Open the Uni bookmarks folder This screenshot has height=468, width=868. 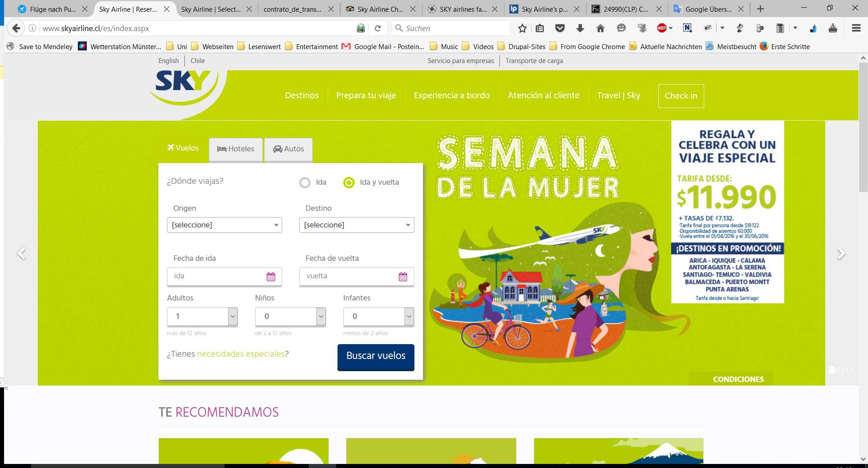177,46
